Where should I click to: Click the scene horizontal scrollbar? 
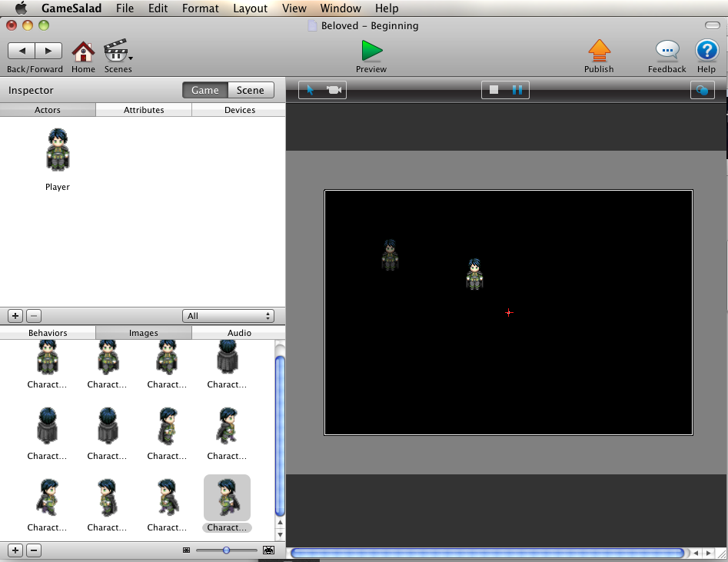click(x=487, y=554)
